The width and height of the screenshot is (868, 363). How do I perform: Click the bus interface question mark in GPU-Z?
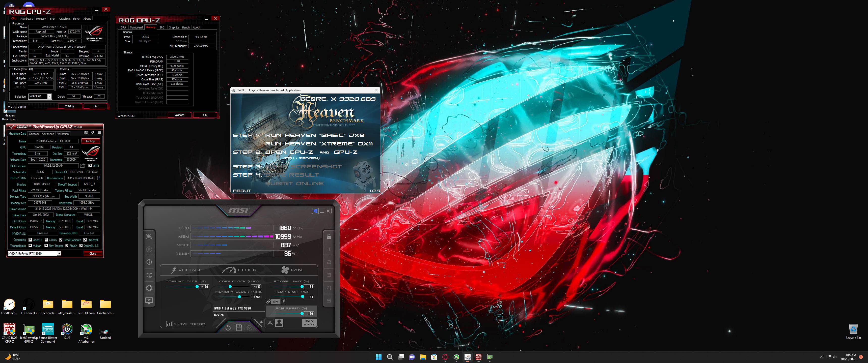click(99, 178)
